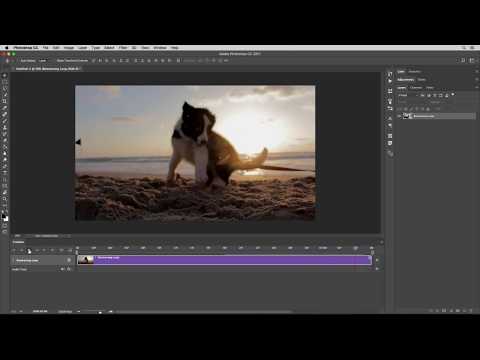The height and width of the screenshot is (360, 480).
Task: Open the Timeline panel flyout menu
Action: click(x=381, y=242)
